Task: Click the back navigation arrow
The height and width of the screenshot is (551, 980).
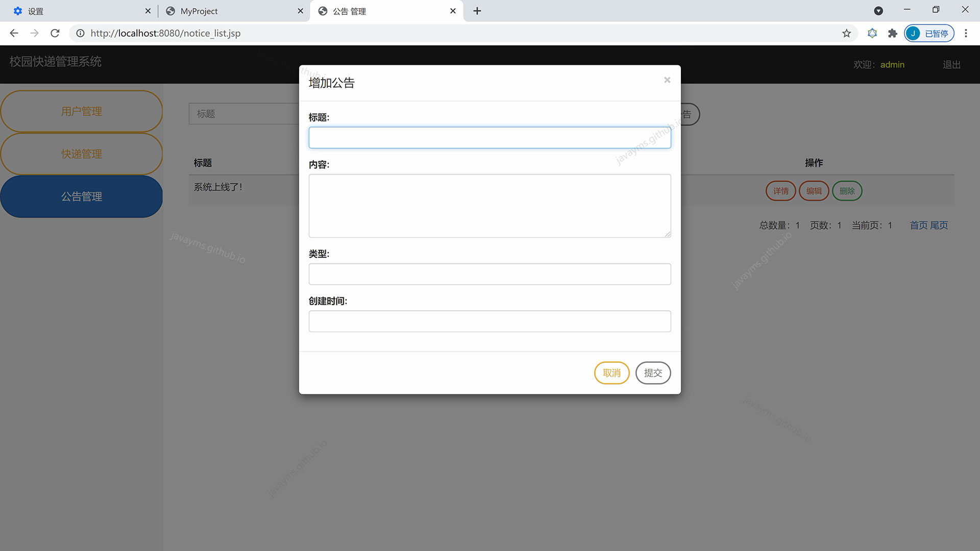Action: click(x=14, y=33)
